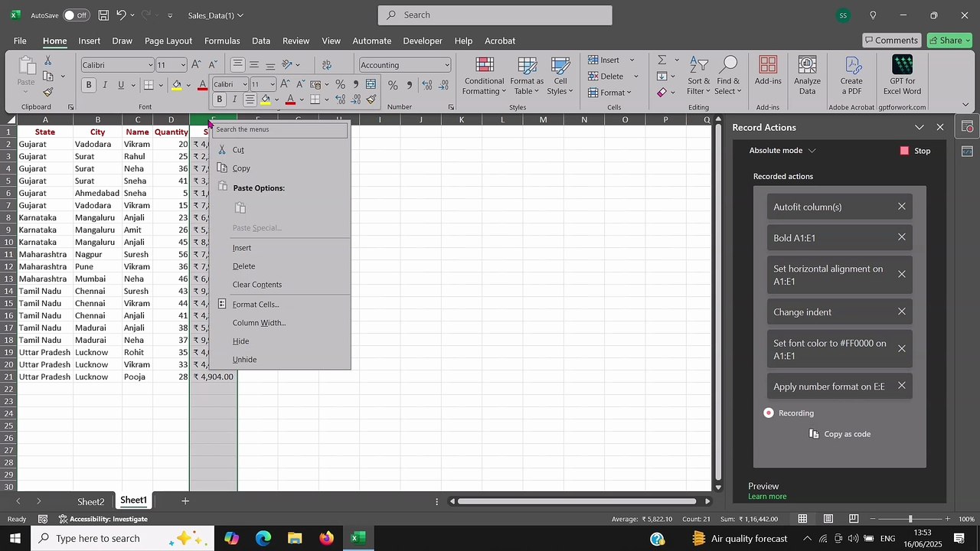Click the zoom slider in the status bar
This screenshot has width=980, height=551.
pos(910,519)
